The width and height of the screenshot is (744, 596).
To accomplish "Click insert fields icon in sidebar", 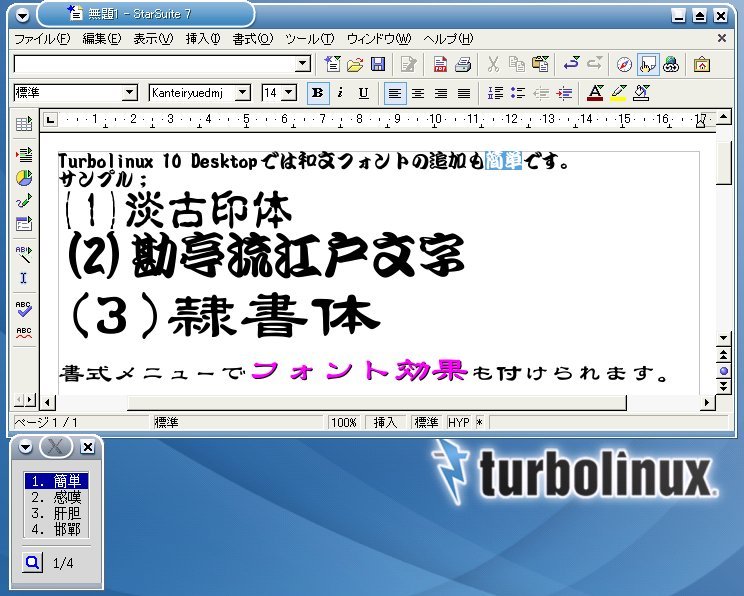I will [x=24, y=154].
